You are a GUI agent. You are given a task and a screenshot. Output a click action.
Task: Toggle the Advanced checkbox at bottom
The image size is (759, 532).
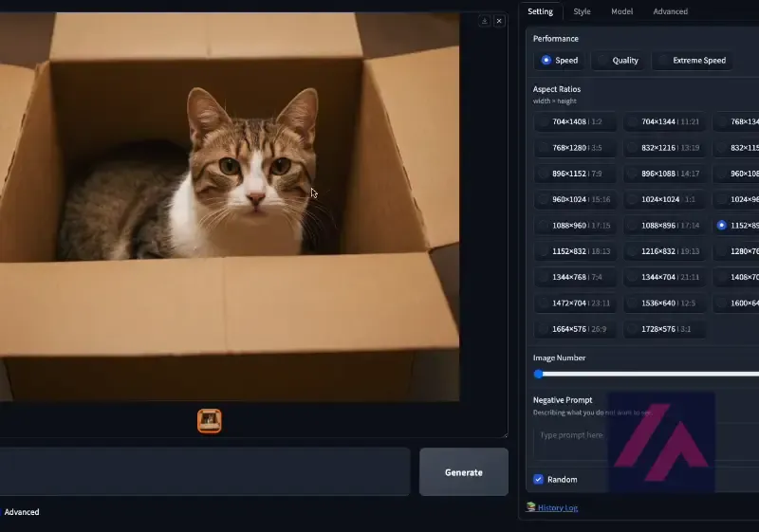1,512
